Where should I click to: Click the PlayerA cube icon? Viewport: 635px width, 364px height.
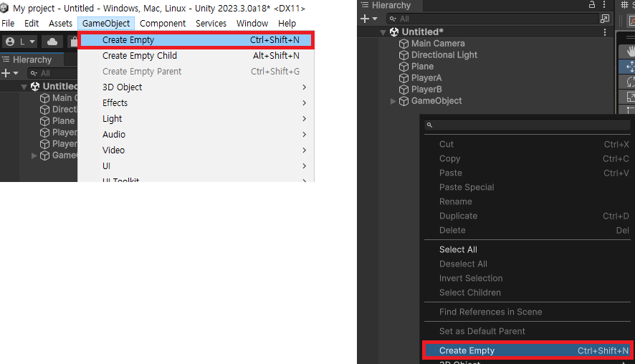coord(404,78)
